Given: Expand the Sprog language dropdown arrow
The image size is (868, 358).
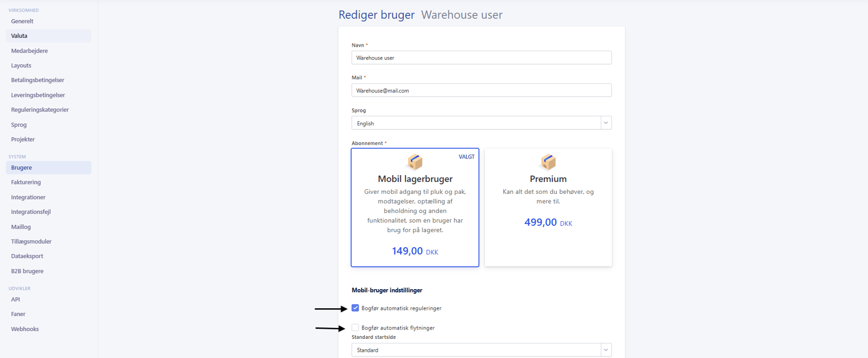Looking at the screenshot, I should coord(605,123).
